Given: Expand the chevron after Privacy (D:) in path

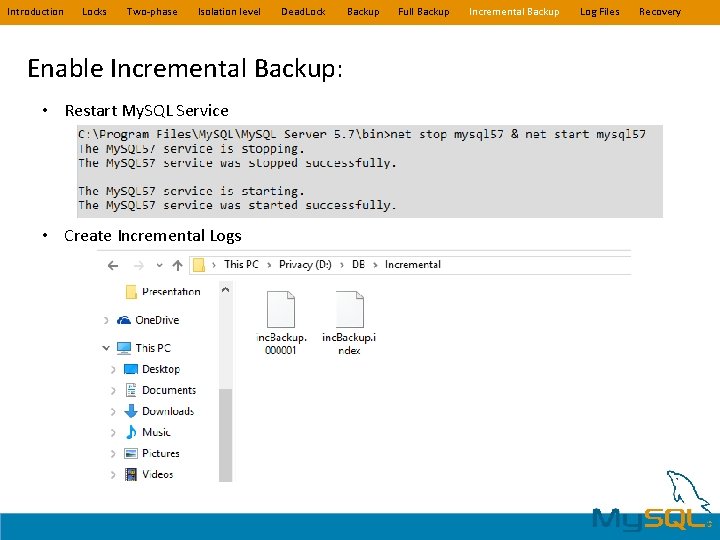Looking at the screenshot, I should click(x=342, y=265).
